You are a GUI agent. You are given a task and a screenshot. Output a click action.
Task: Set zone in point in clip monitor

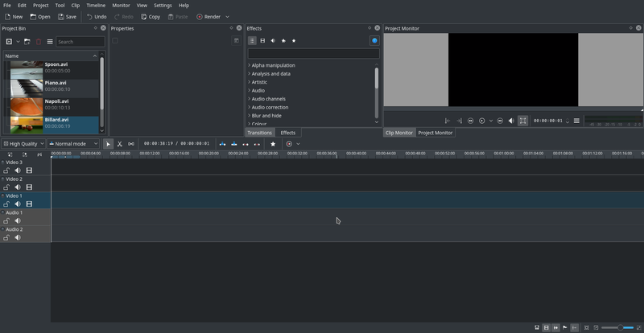coord(448,121)
